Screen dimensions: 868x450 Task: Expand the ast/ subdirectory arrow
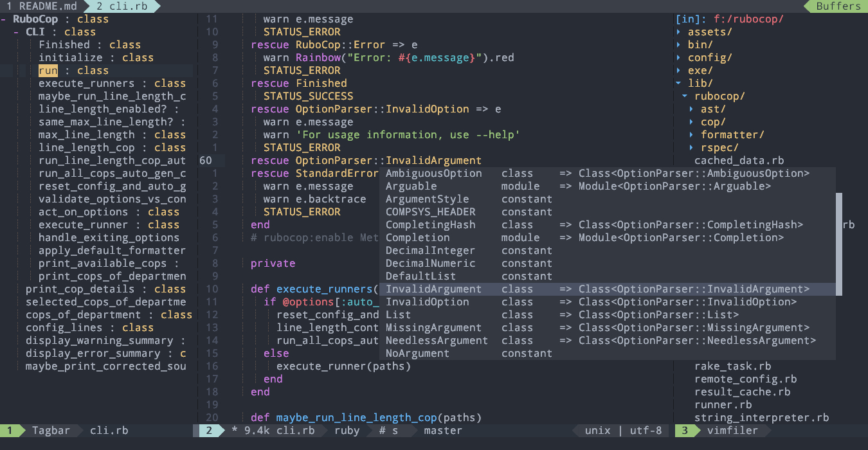coord(692,109)
